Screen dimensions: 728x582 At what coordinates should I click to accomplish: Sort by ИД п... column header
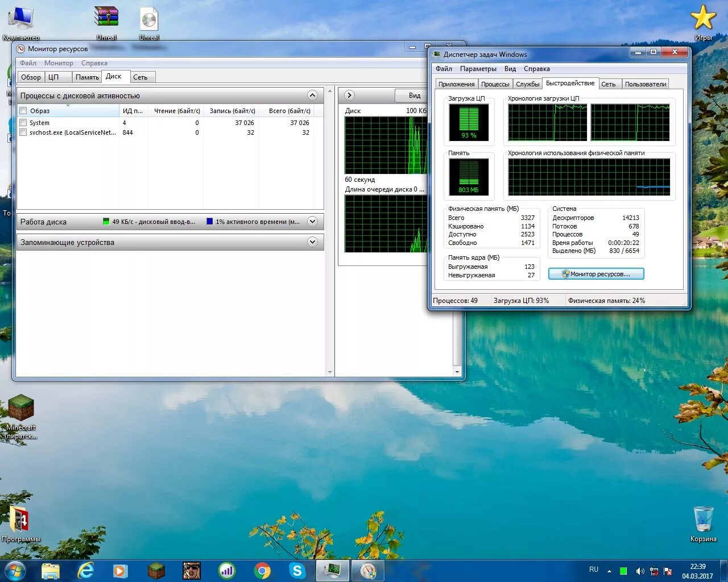(x=133, y=111)
